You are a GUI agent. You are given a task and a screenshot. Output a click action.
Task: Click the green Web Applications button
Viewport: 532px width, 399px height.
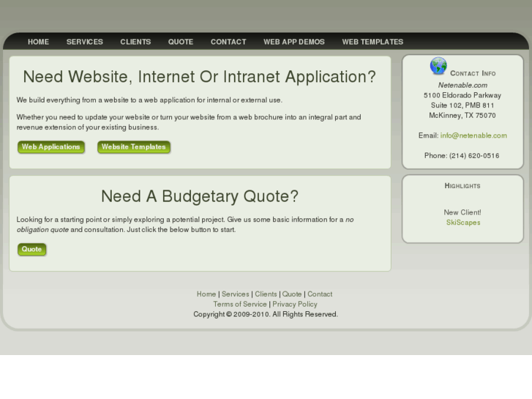[x=51, y=147]
